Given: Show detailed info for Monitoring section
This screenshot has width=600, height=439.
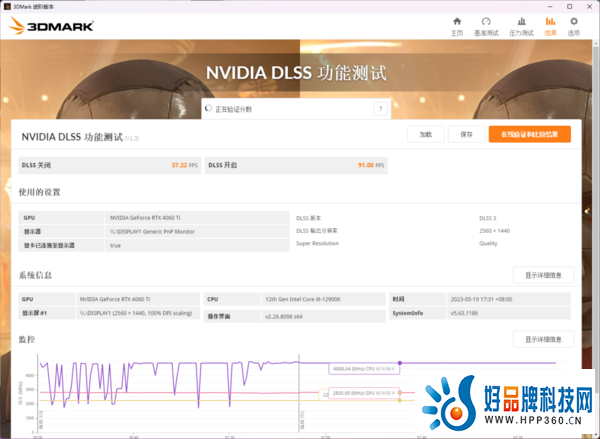Looking at the screenshot, I should [x=543, y=339].
